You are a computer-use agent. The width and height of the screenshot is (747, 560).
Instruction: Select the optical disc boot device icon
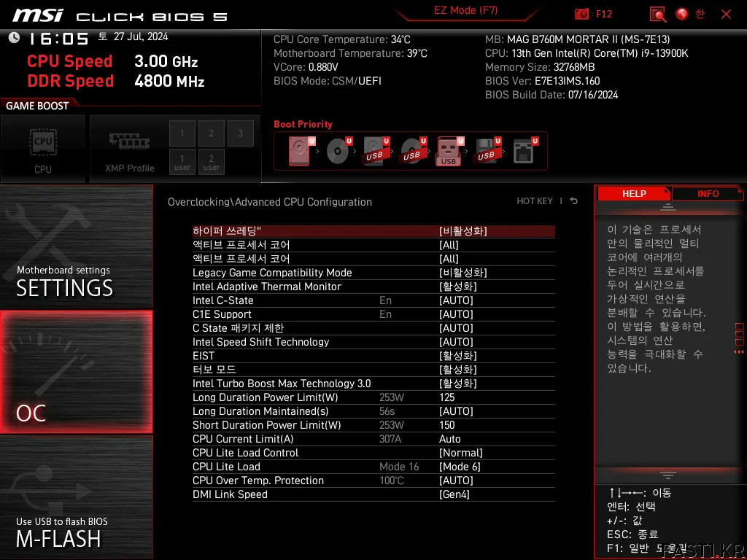tap(338, 151)
